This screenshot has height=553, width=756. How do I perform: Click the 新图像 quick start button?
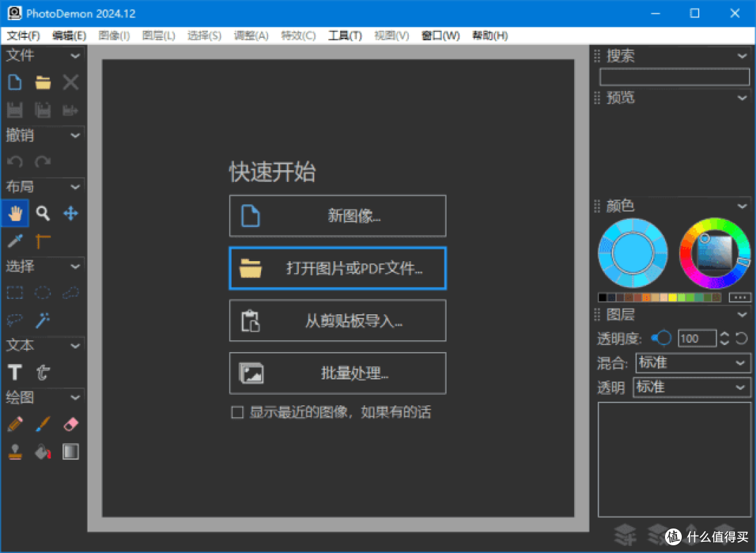coord(337,216)
